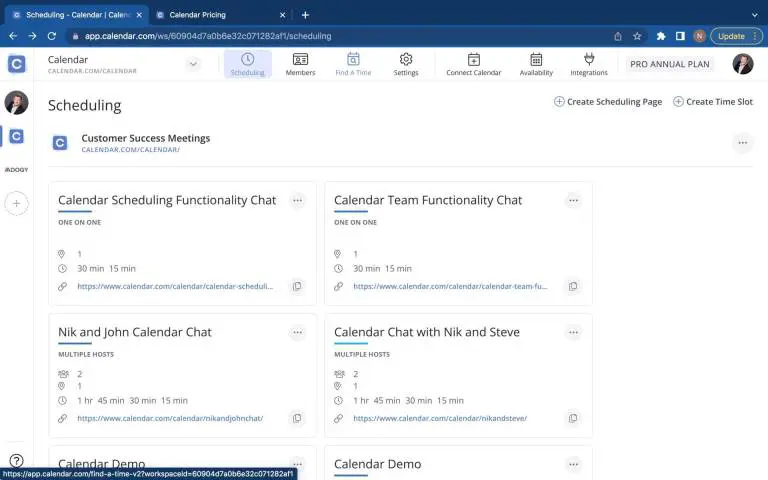The image size is (768, 480).
Task: Go forward in browser history
Action: point(32,36)
